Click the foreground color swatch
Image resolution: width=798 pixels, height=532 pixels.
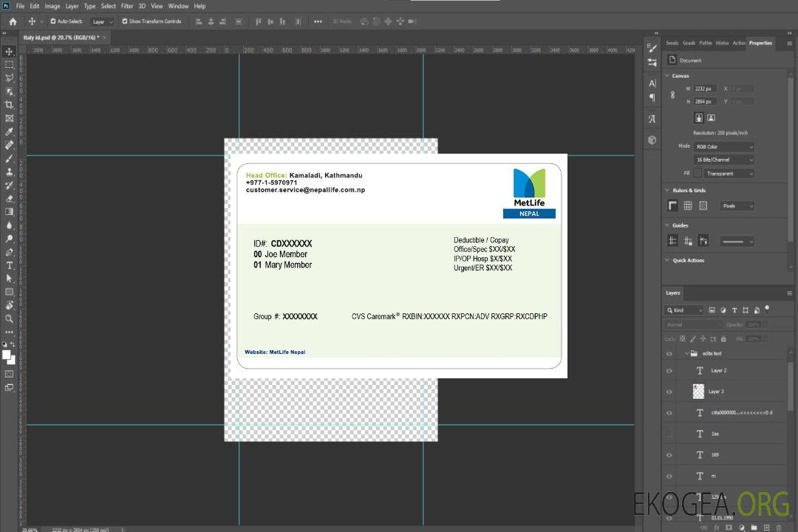tap(6, 355)
